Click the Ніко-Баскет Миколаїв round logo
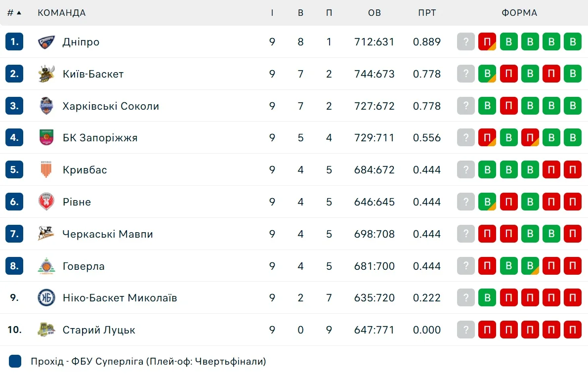This screenshot has height=376, width=588. [46, 298]
